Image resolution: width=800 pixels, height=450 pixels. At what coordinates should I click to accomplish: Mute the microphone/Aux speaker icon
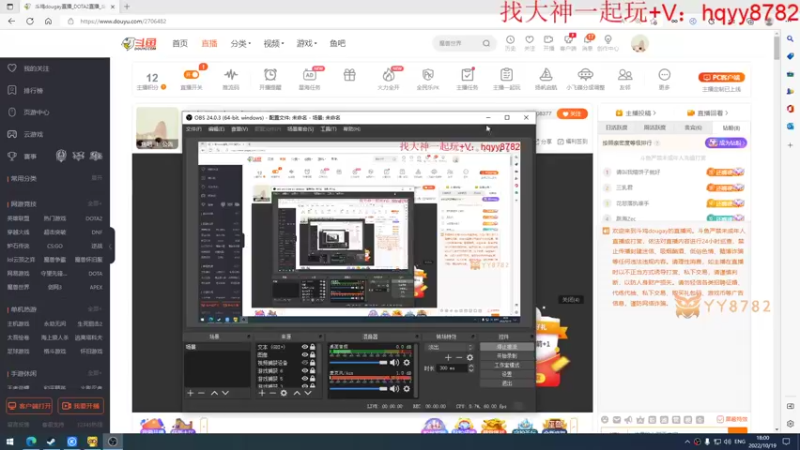(x=394, y=388)
